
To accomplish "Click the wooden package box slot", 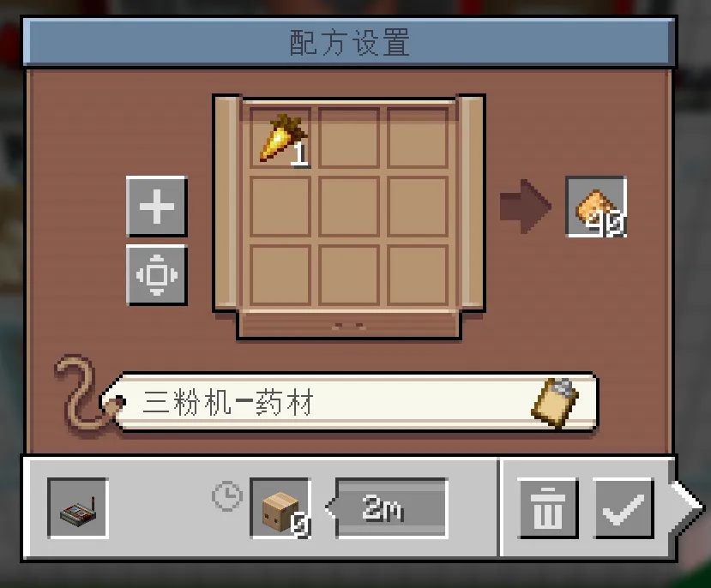I will coord(280,508).
